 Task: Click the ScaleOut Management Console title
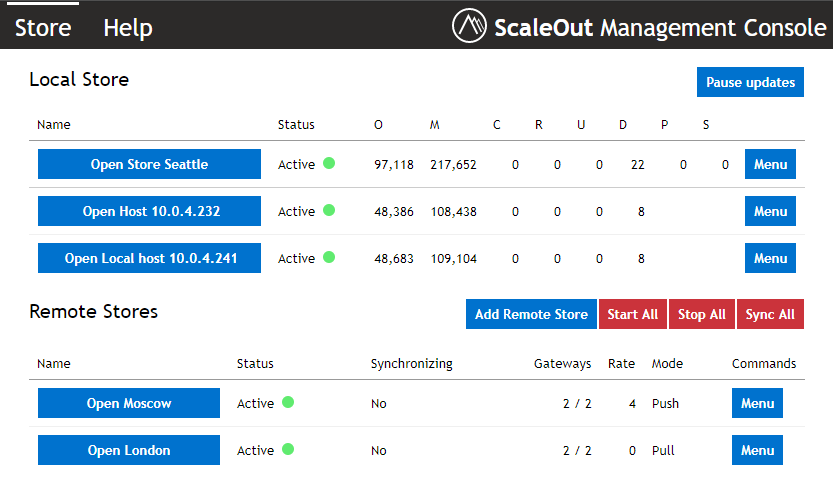point(660,28)
